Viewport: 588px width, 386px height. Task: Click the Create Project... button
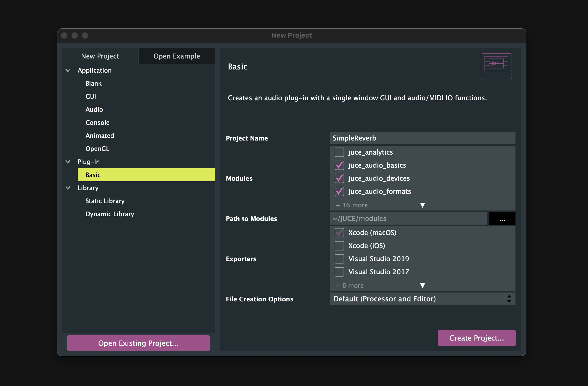coord(477,338)
